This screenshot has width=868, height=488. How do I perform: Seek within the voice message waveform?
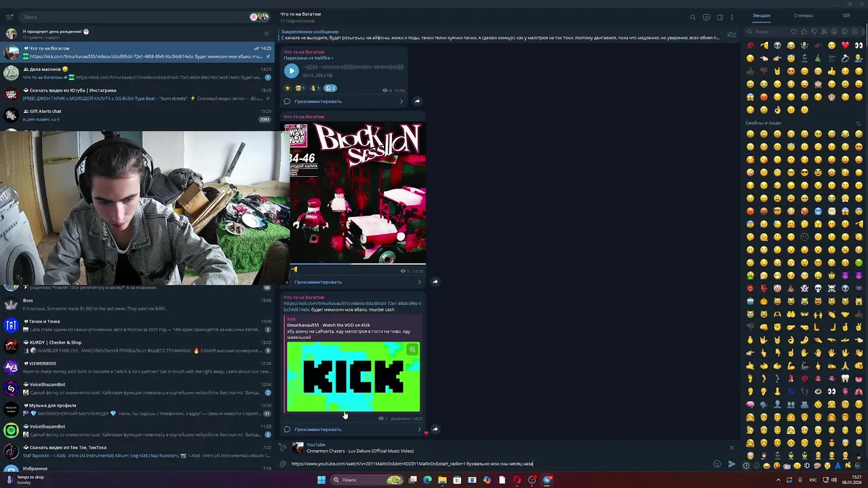353,68
